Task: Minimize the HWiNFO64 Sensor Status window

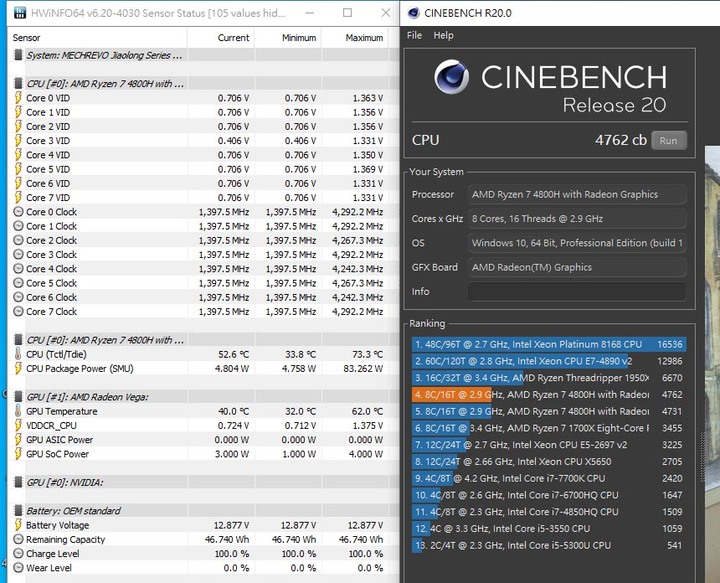Action: [310, 13]
